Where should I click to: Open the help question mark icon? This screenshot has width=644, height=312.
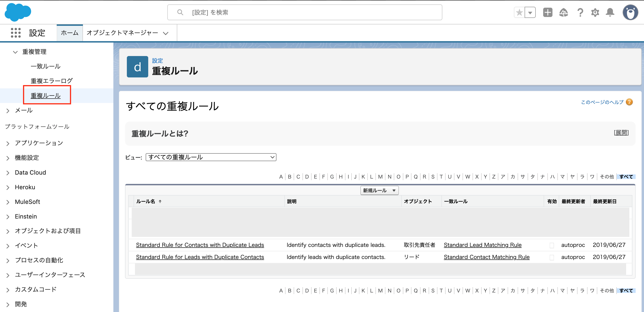580,12
